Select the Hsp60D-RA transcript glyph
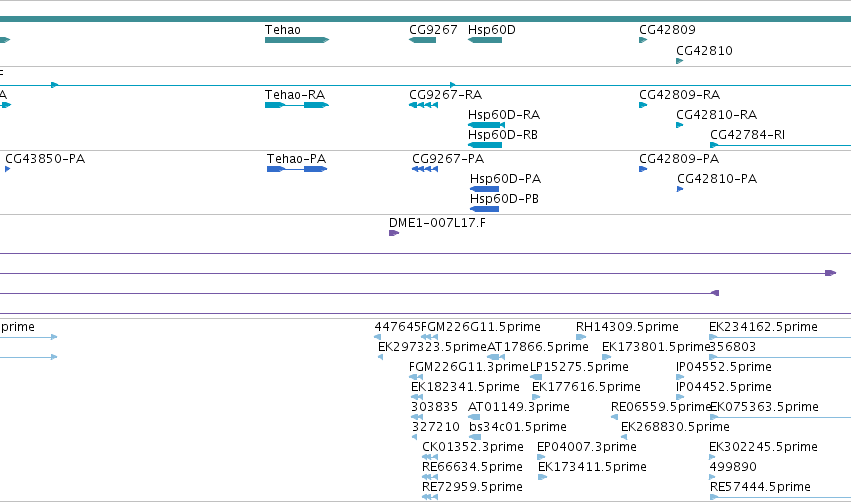Screen dimensions: 851x502 pyautogui.click(x=486, y=125)
